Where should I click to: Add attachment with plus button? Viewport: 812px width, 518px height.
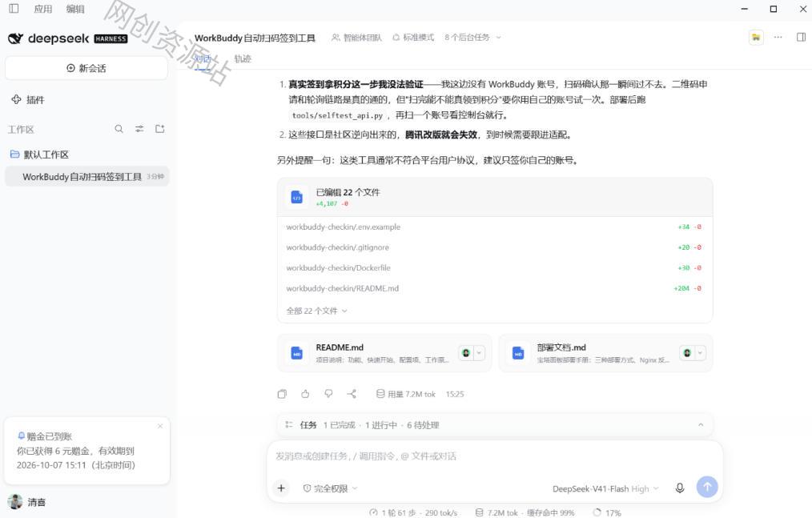281,488
